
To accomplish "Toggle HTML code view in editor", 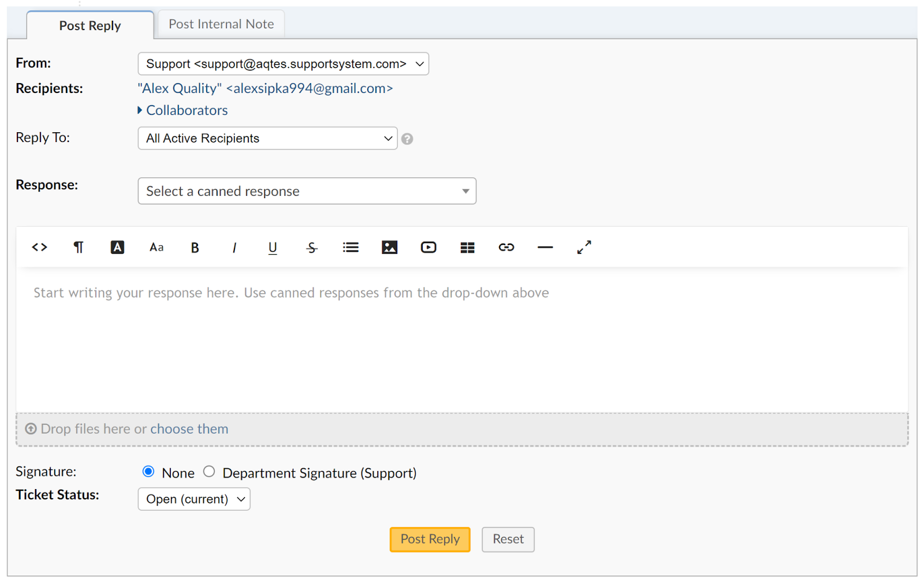I will pyautogui.click(x=39, y=248).
